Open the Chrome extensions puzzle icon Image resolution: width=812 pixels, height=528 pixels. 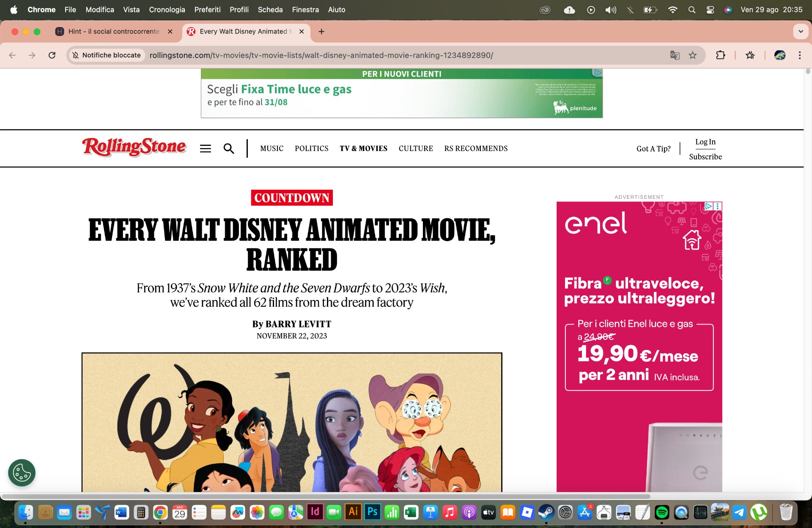coord(720,55)
